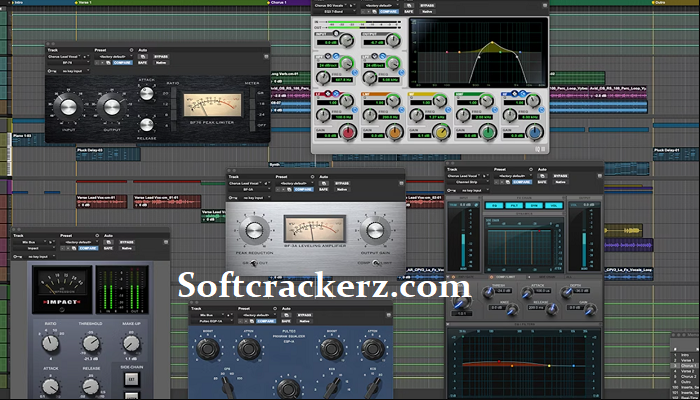This screenshot has width=700, height=400.
Task: Click key input icon in BF-76 window
Action: [51, 71]
